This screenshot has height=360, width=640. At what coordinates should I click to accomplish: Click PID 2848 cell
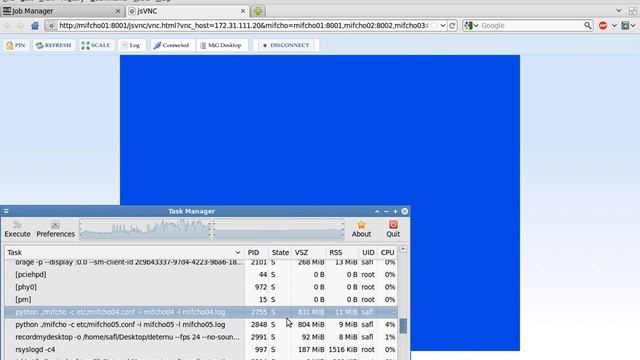pyautogui.click(x=259, y=324)
